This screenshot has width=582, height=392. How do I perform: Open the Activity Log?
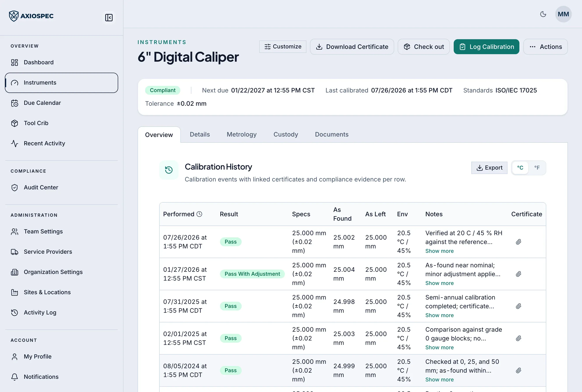click(61, 312)
